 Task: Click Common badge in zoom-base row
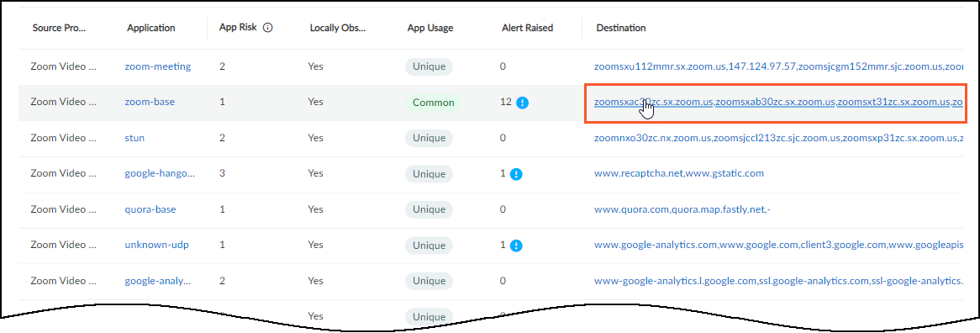tap(433, 103)
